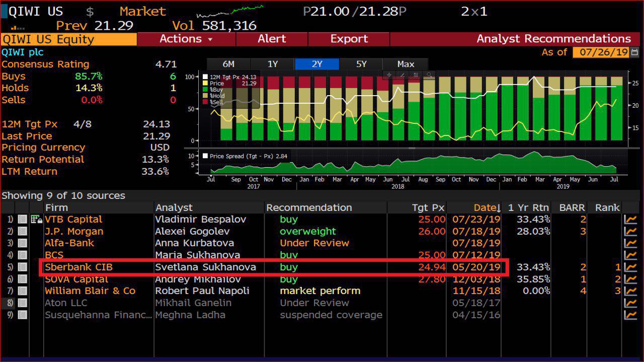Open the chart icon in Alfa-Bank row
This screenshot has height=362, width=644.
coord(630,243)
